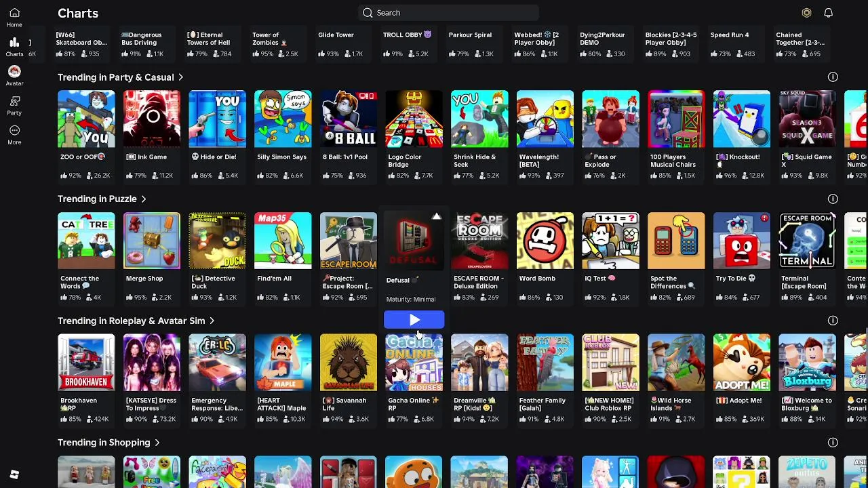The height and width of the screenshot is (488, 868).
Task: Expand Trending in Puzzle section
Action: pyautogui.click(x=102, y=199)
